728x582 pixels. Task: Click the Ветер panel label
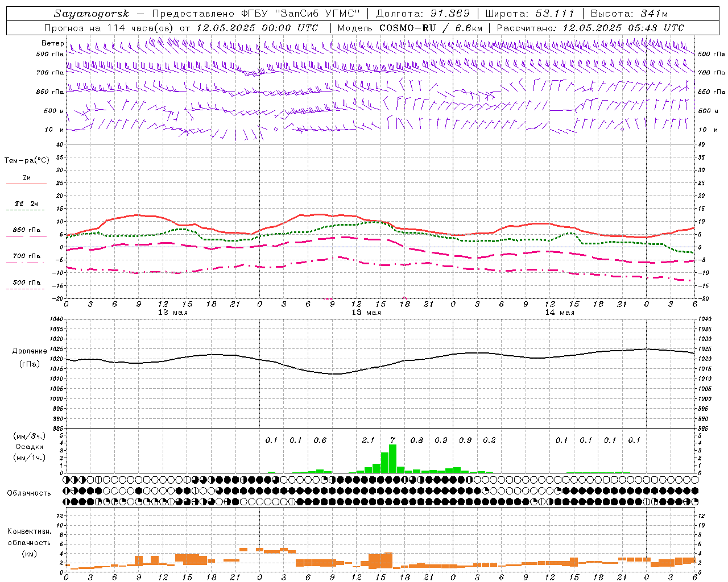coord(52,43)
